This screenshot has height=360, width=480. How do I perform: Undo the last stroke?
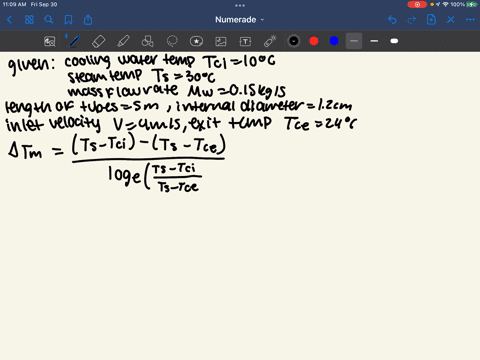(392, 20)
